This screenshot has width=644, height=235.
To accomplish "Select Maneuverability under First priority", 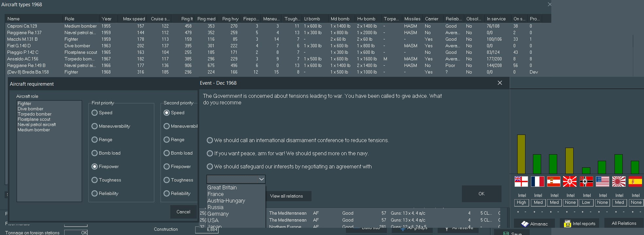I will click(111, 126).
